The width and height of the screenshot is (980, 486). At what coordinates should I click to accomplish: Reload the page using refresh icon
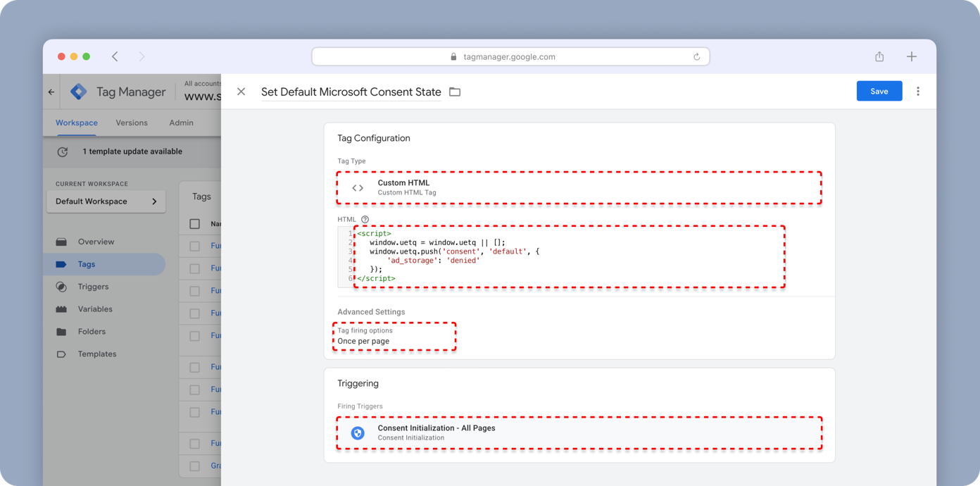click(696, 57)
